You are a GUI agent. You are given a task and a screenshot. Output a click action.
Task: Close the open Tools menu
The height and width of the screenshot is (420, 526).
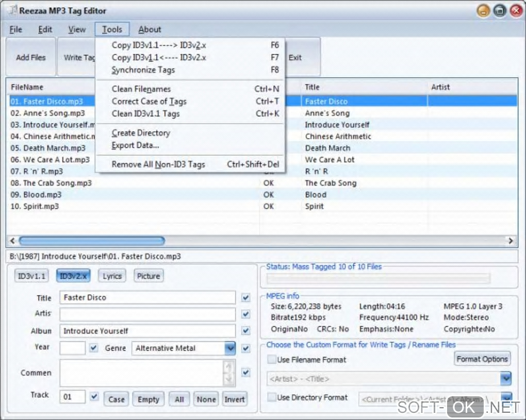point(112,29)
